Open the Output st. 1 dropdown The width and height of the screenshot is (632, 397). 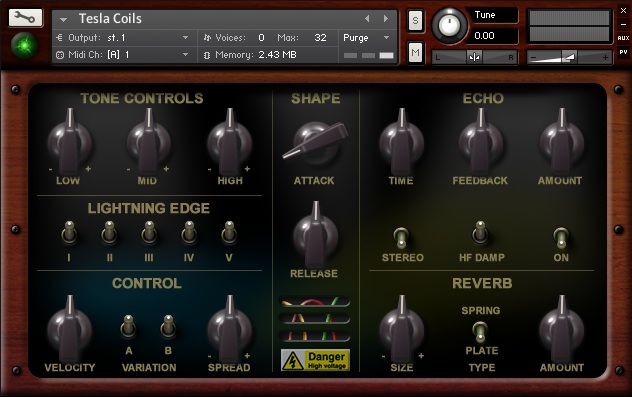[x=123, y=38]
